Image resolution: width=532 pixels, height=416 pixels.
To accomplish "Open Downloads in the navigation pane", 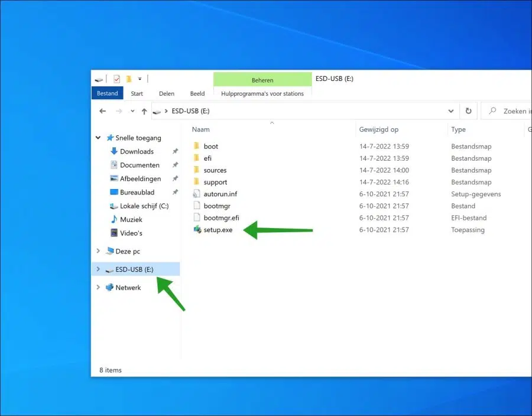I will coord(137,151).
